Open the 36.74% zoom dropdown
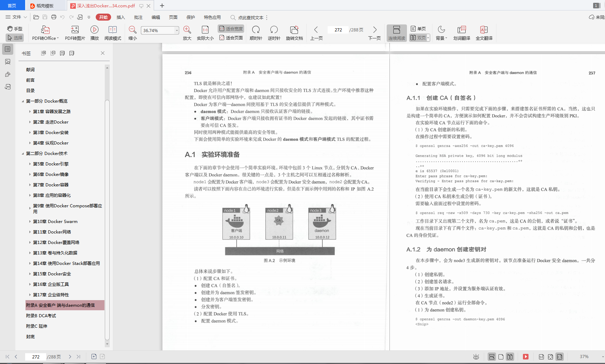605x364 pixels. pyautogui.click(x=177, y=30)
